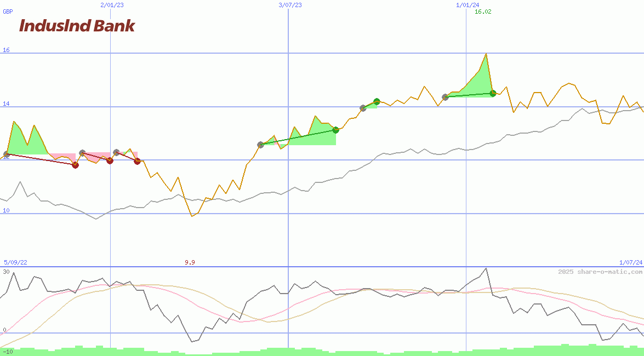Click the third red sell marker
Viewport: 644px width, 356px height.
coord(137,162)
